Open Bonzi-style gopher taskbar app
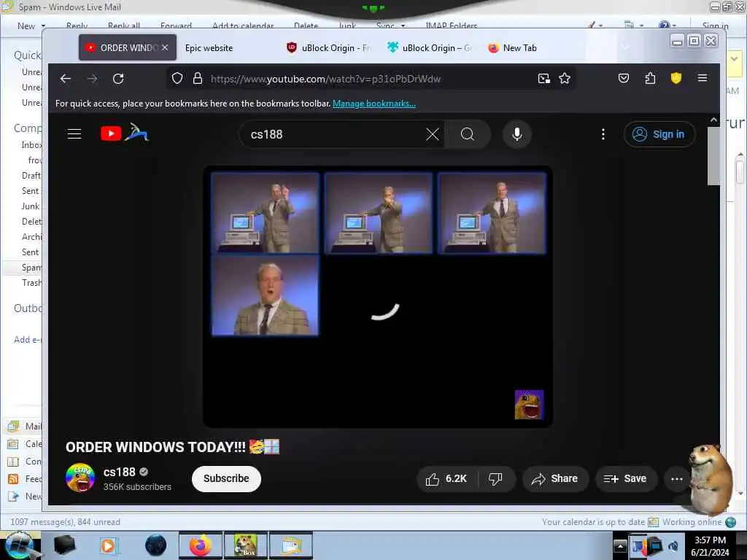This screenshot has height=560, width=747. tap(246, 545)
